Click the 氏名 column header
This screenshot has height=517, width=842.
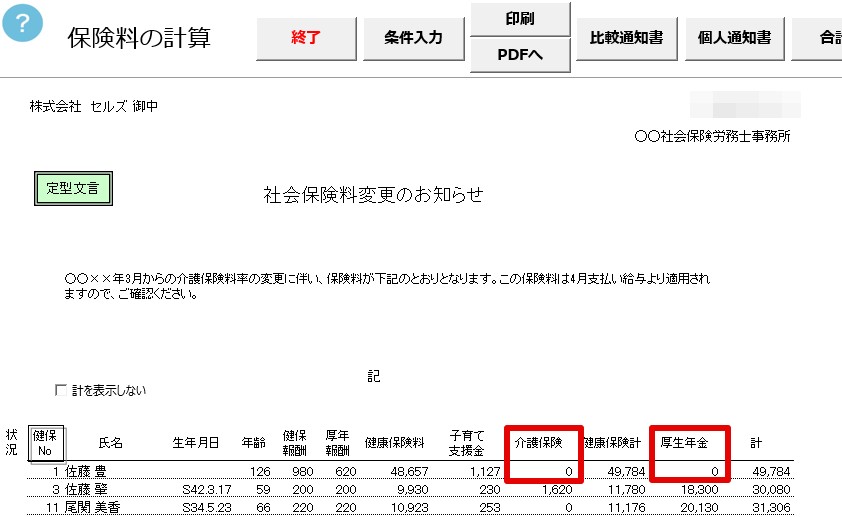pyautogui.click(x=111, y=443)
